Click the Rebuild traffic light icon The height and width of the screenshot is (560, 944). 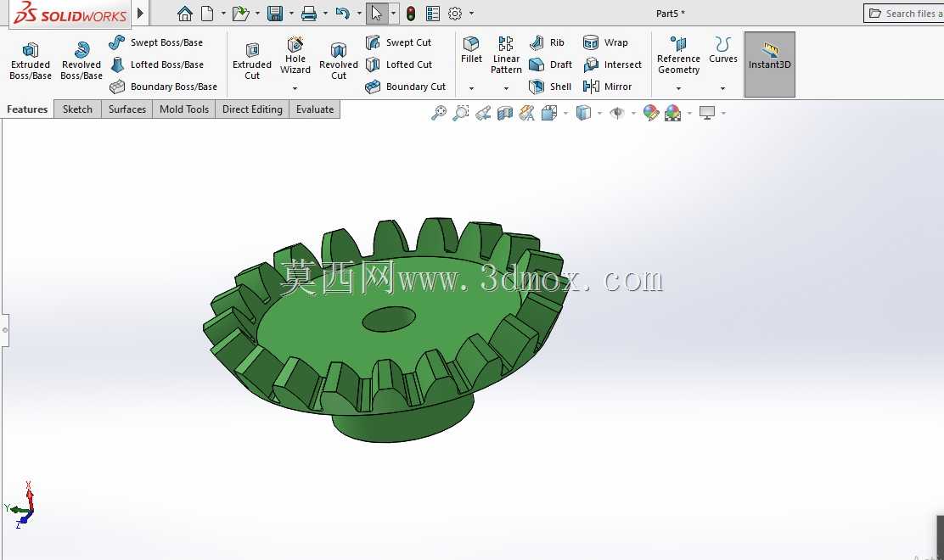[x=411, y=14]
